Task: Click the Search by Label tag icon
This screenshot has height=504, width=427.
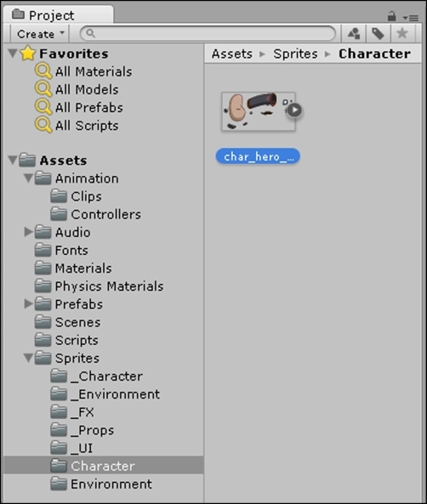Action: (378, 33)
